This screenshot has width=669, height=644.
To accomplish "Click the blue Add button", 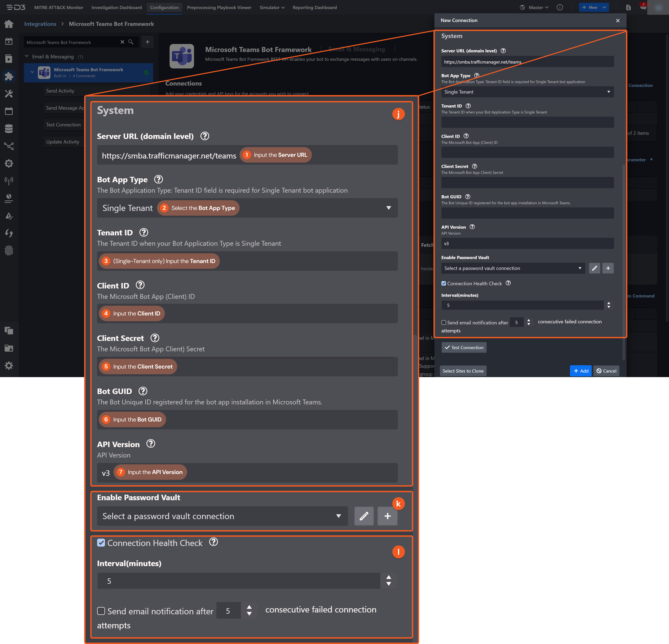I will 581,371.
